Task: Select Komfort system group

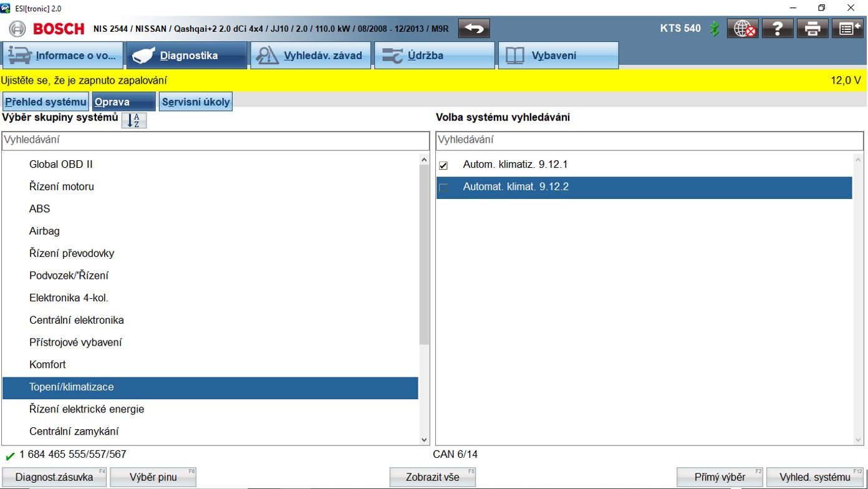Action: 210,364
